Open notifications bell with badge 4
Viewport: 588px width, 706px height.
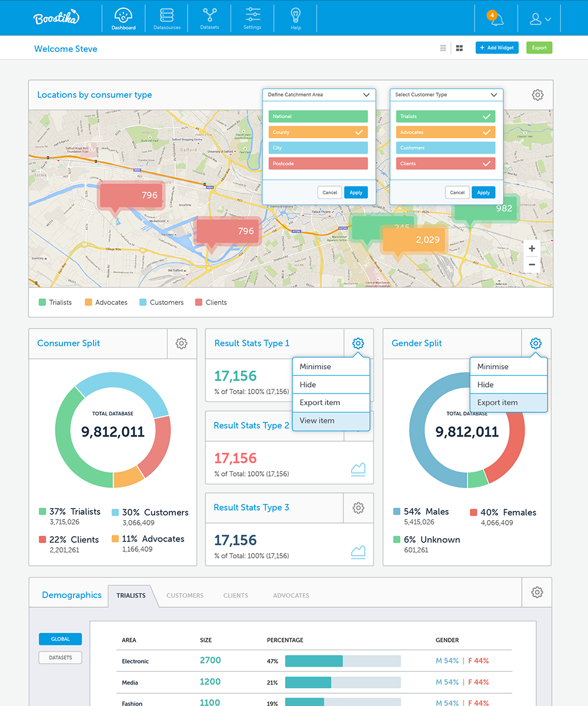point(497,19)
